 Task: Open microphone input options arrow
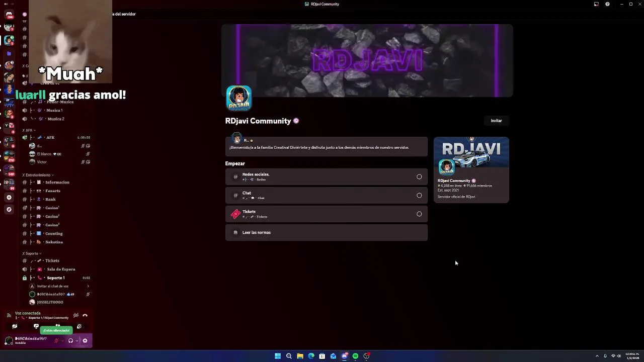click(x=62, y=341)
